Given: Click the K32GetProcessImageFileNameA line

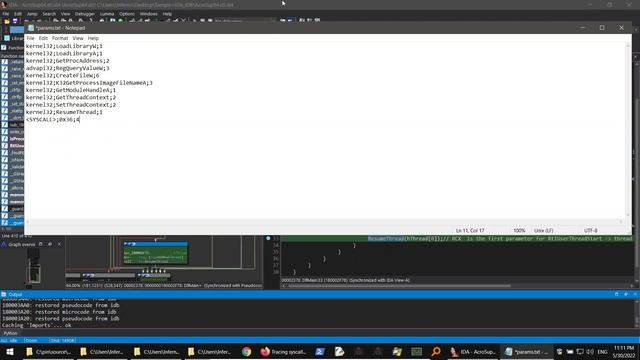Looking at the screenshot, I should click(89, 83).
